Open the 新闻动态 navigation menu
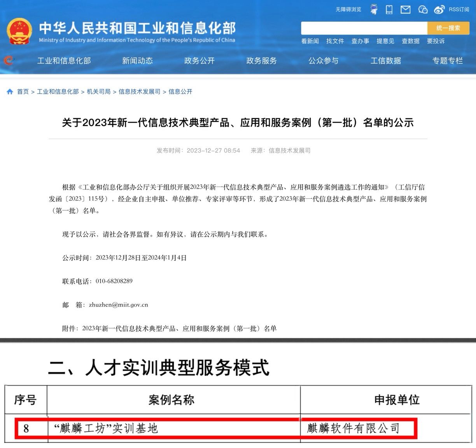This screenshot has width=476, height=448. 137,61
